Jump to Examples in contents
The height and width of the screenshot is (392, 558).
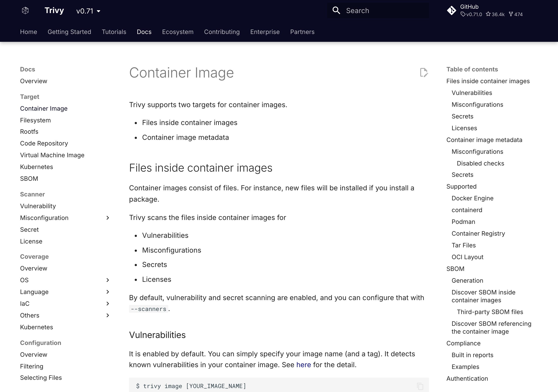[465, 367]
